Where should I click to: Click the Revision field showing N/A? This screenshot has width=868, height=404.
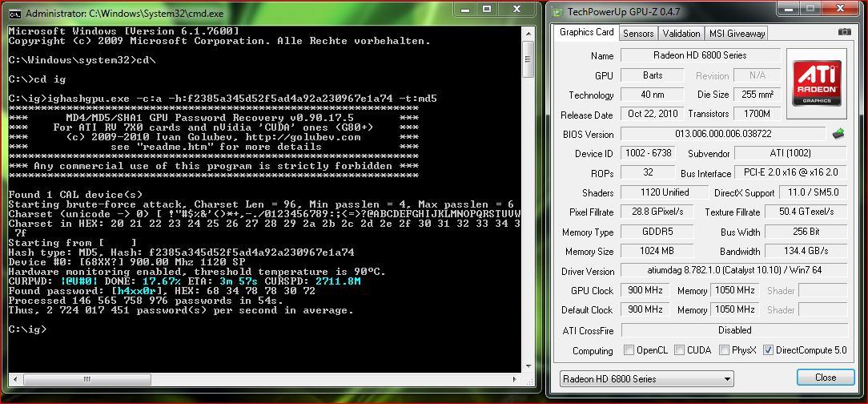point(757,75)
